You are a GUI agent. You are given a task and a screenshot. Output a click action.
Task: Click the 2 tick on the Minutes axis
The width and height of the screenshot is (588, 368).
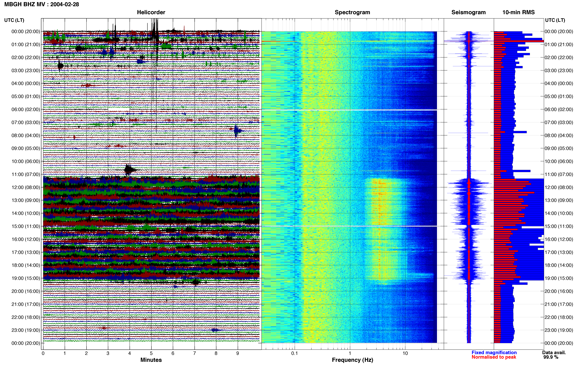coord(86,353)
